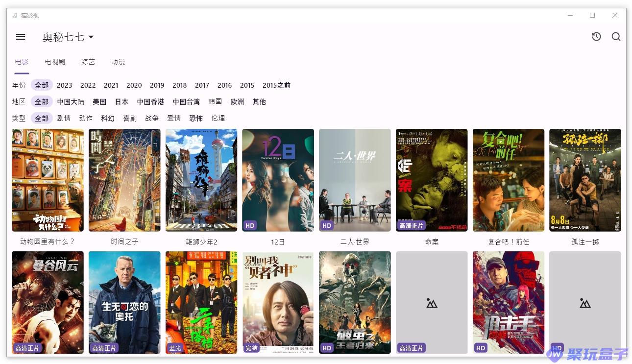632x364 pixels.
Task: Open the 动物园里有什么？ movie poster
Action: pos(48,180)
